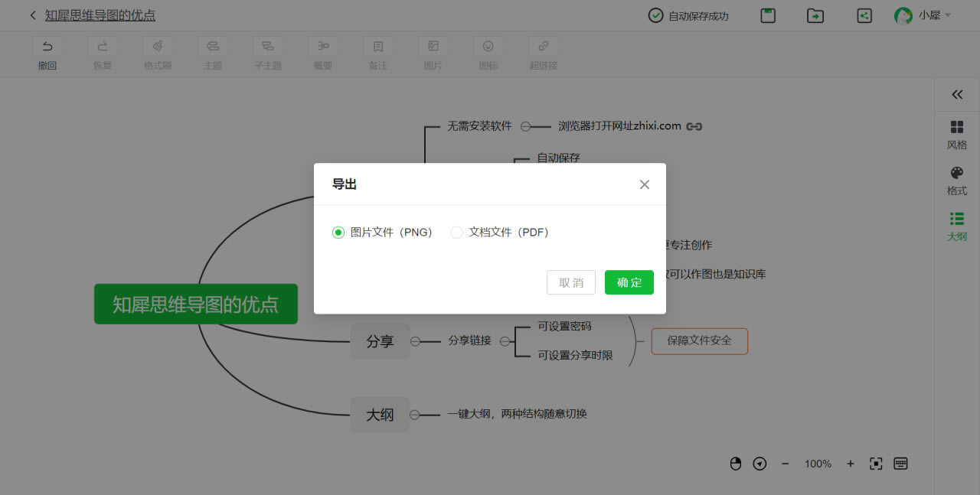Select the 自动保存 node text
Image resolution: width=980 pixels, height=495 pixels.
(x=558, y=158)
